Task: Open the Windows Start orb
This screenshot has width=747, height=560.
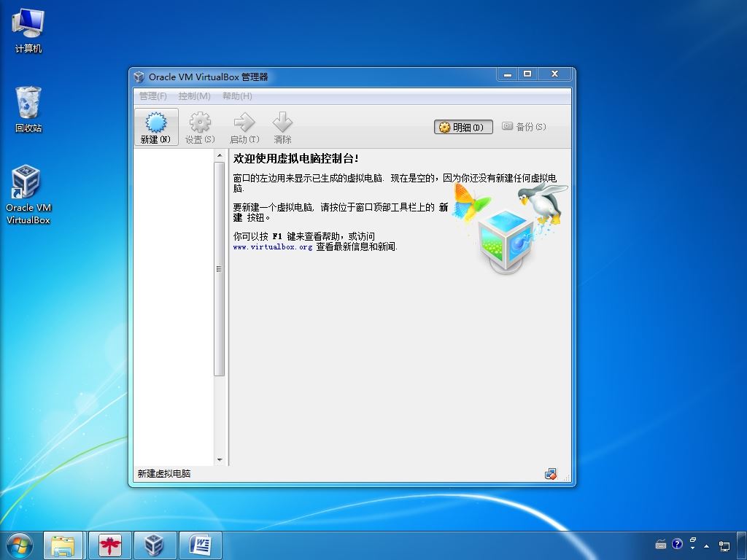Action: (20, 545)
